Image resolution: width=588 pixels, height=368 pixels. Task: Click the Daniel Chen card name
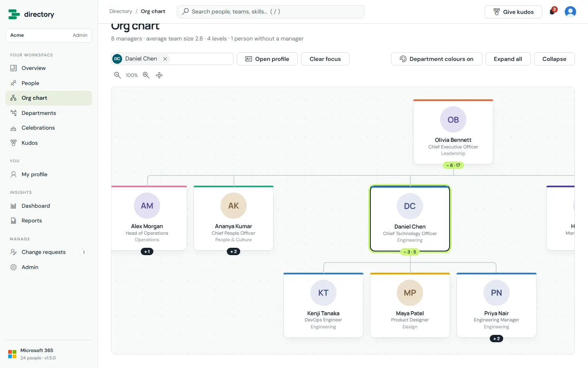(x=410, y=227)
